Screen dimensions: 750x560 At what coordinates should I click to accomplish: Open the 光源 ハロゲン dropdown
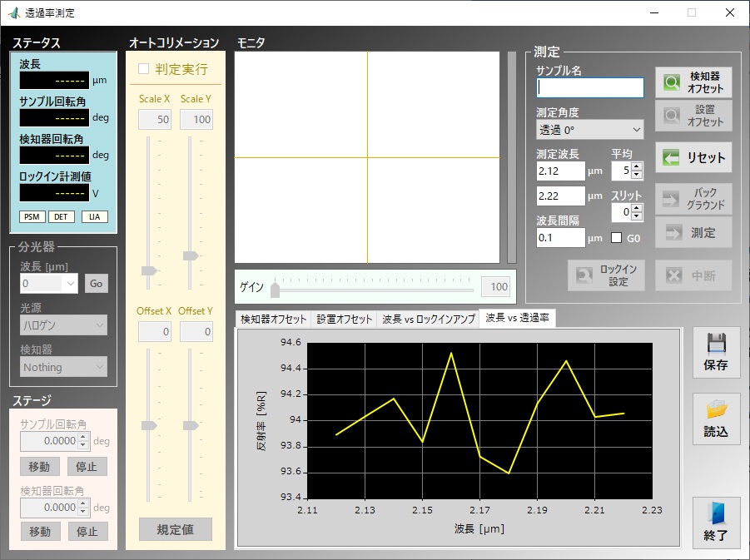click(x=63, y=325)
